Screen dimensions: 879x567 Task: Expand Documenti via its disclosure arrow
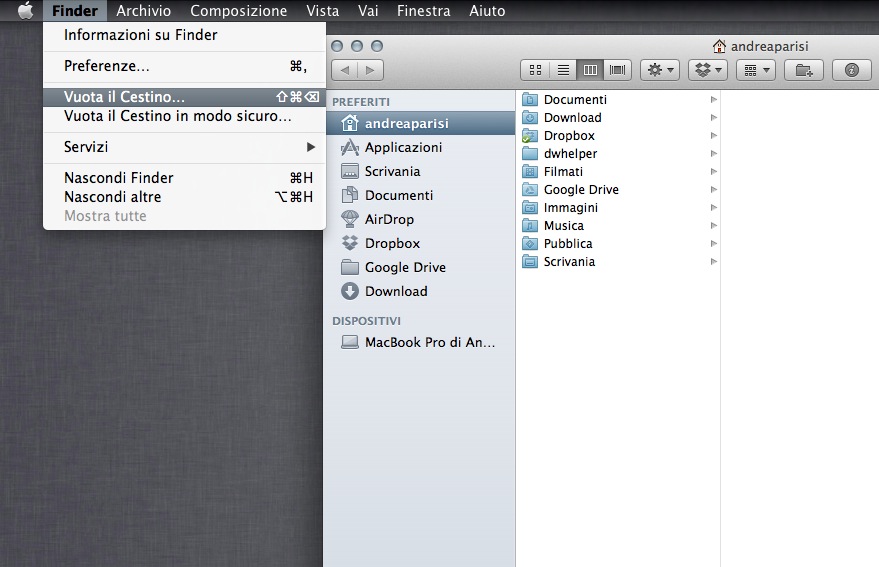click(x=714, y=100)
